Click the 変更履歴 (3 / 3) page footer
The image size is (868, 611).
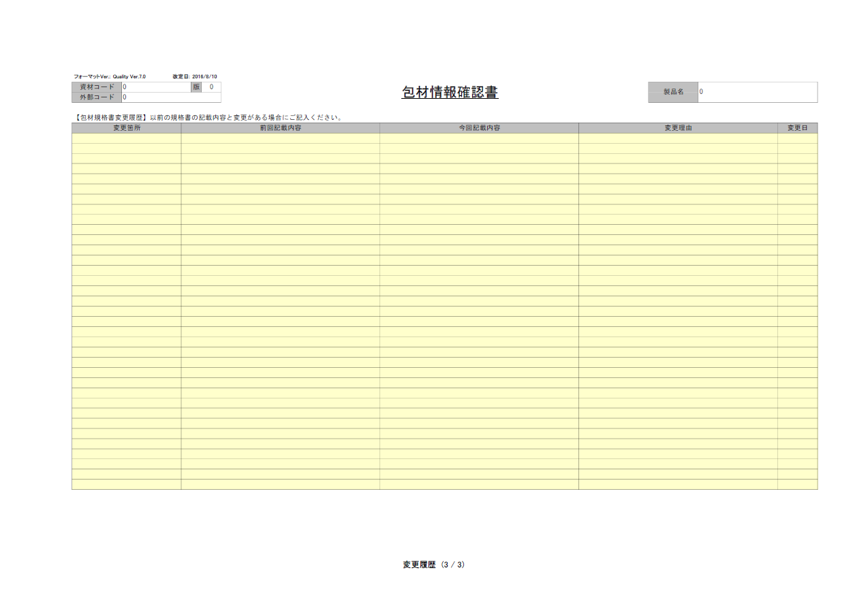pos(434,565)
